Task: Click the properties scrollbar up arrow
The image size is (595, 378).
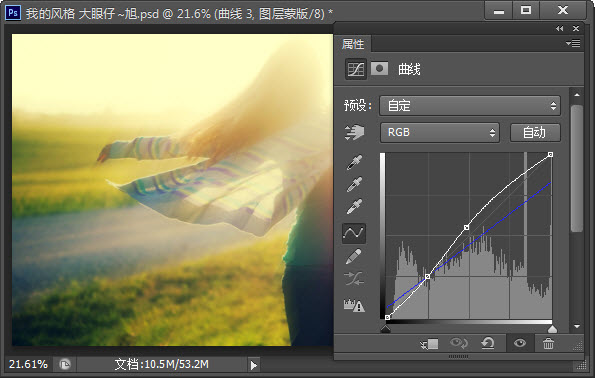Action: 577,95
